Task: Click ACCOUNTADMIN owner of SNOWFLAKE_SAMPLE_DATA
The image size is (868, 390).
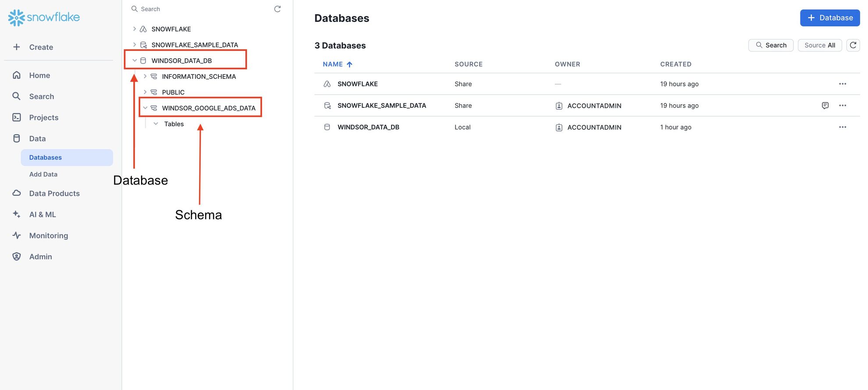Action: 594,106
